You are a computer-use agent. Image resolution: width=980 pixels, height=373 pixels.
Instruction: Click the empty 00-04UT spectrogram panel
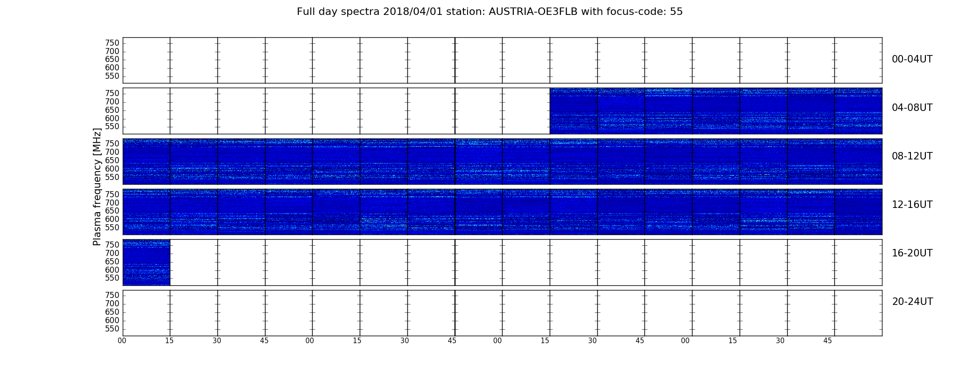click(x=502, y=60)
